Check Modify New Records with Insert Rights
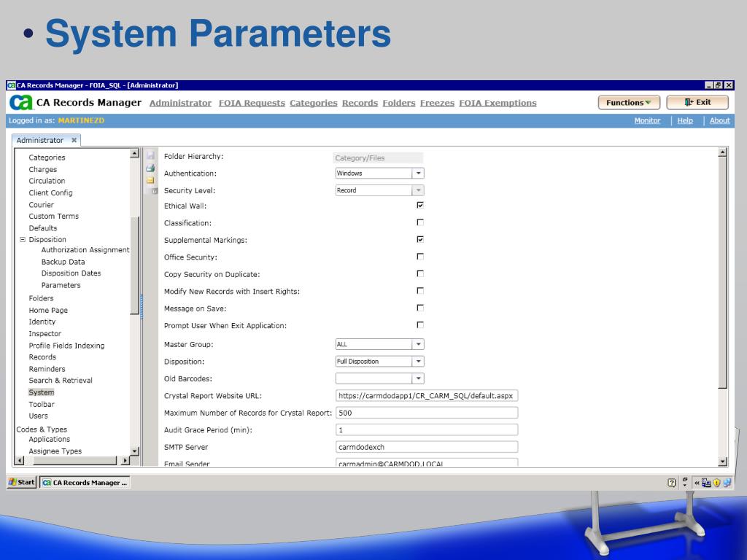 click(x=420, y=291)
